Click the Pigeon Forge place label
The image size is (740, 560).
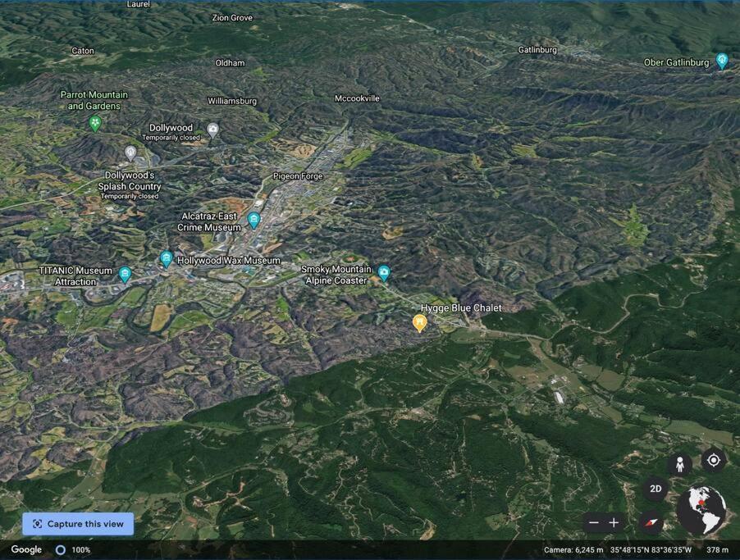pos(298,176)
